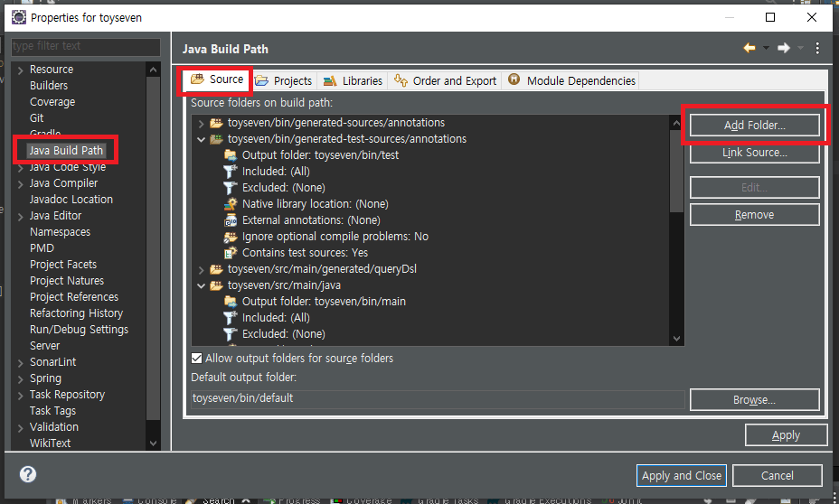Switch to the Source tab

pyautogui.click(x=217, y=79)
